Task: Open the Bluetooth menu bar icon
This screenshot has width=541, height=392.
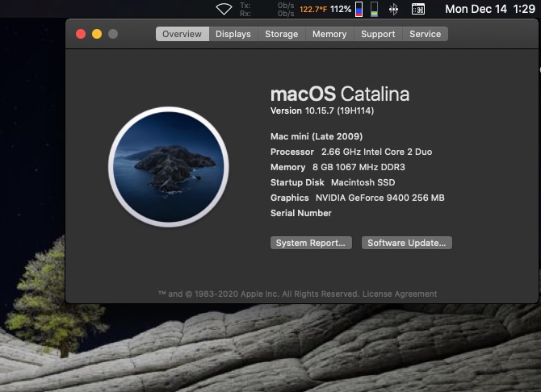Action: 393,10
